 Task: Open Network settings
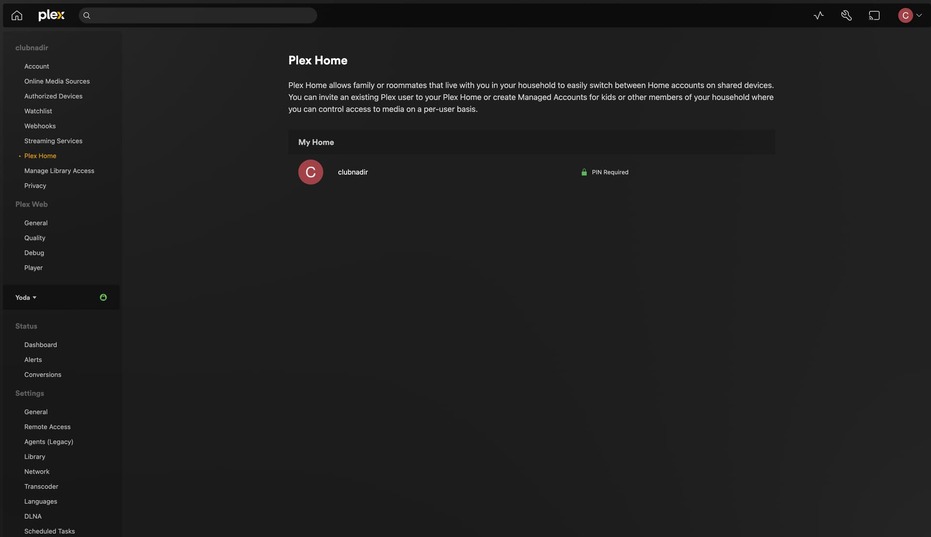(x=37, y=471)
